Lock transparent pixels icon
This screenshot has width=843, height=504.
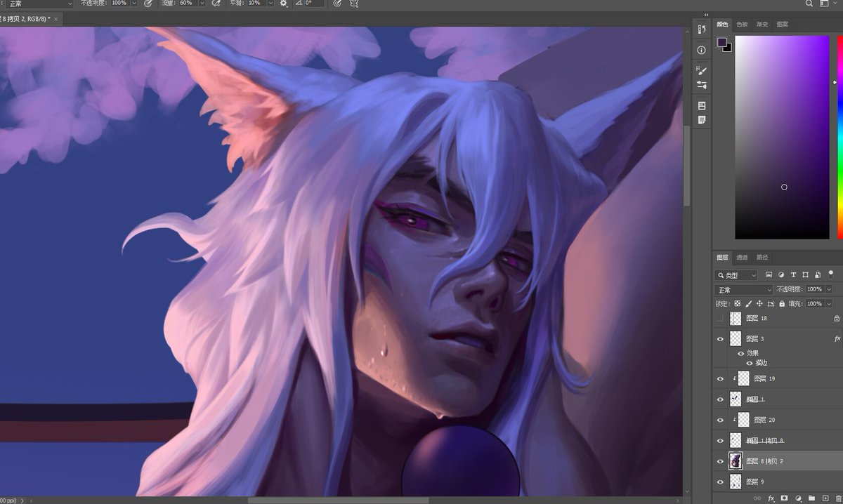pos(737,304)
